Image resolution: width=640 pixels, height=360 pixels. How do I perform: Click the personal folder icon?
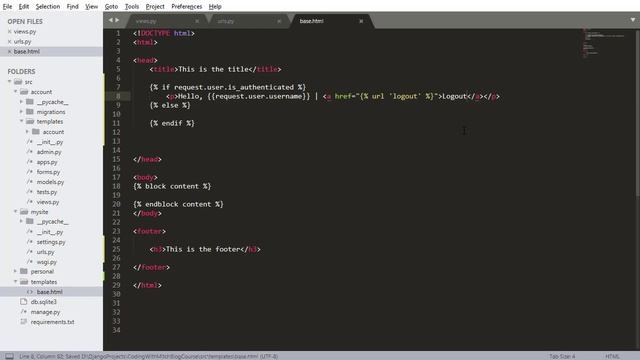click(24, 271)
